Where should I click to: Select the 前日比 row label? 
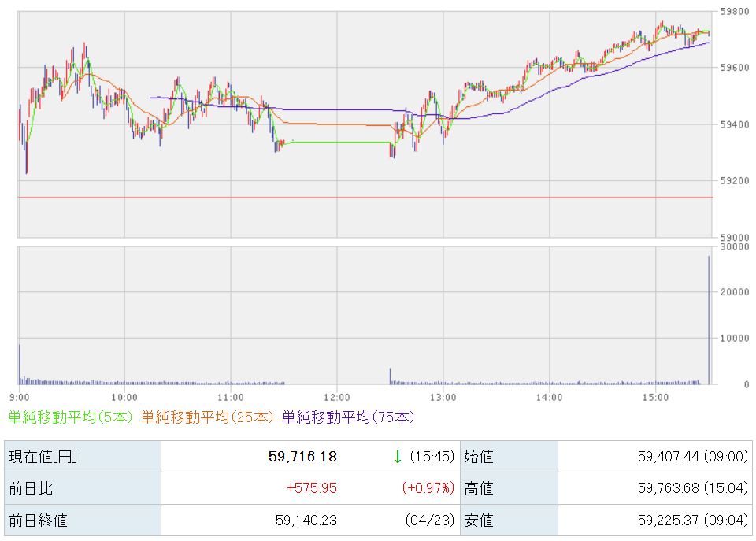coord(30,488)
